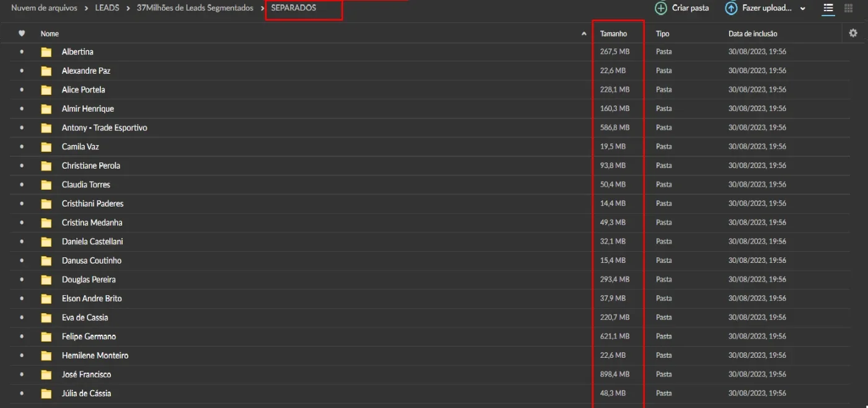Click Pasta type in Eva de Cassia row
Viewport: 868px width, 408px height.
pos(664,317)
